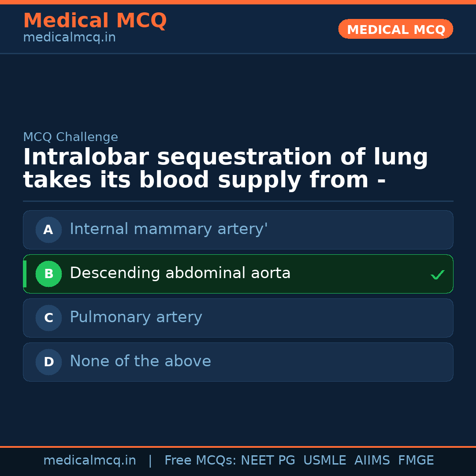Open the Medical MCQ header title
Viewport: 476px width, 476px height.
pos(95,21)
